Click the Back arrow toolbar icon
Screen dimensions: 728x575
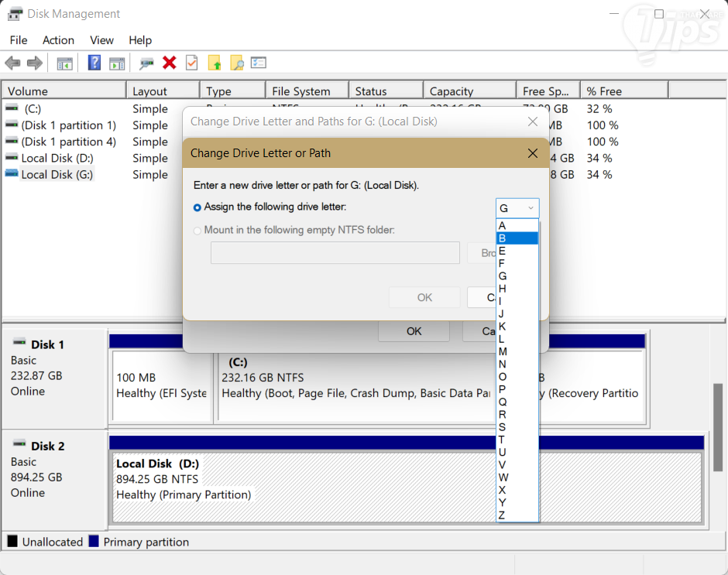click(12, 63)
